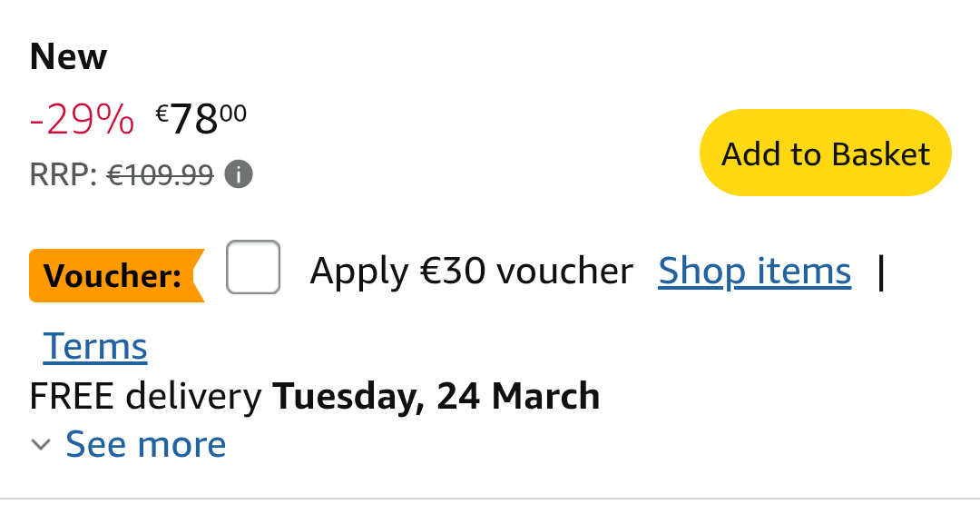This screenshot has width=980, height=514.
Task: Click the superscript 00 cents in price
Action: pyautogui.click(x=233, y=112)
